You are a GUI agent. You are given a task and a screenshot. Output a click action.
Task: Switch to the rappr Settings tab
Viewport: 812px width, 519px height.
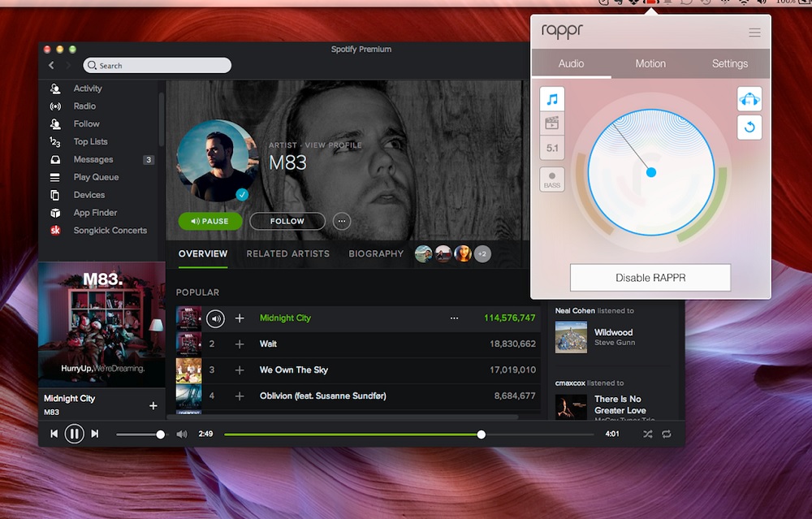(x=730, y=63)
